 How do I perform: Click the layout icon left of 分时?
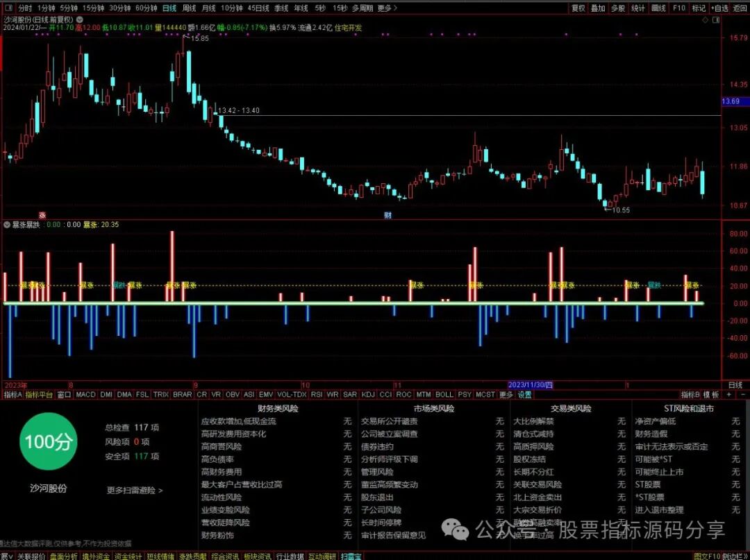click(x=8, y=8)
